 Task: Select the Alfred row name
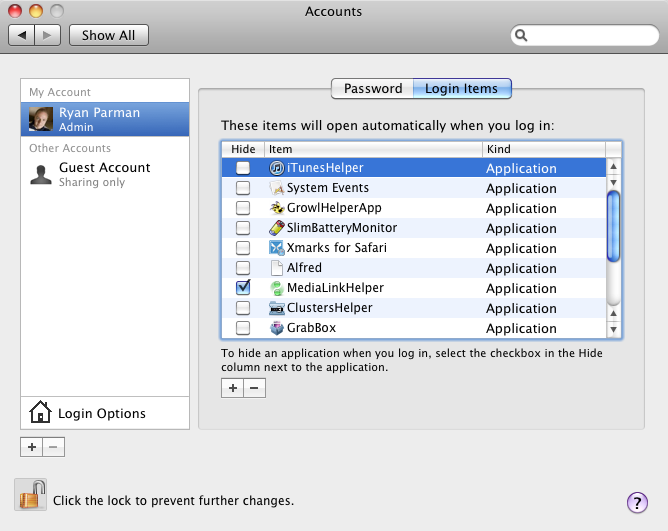(304, 268)
